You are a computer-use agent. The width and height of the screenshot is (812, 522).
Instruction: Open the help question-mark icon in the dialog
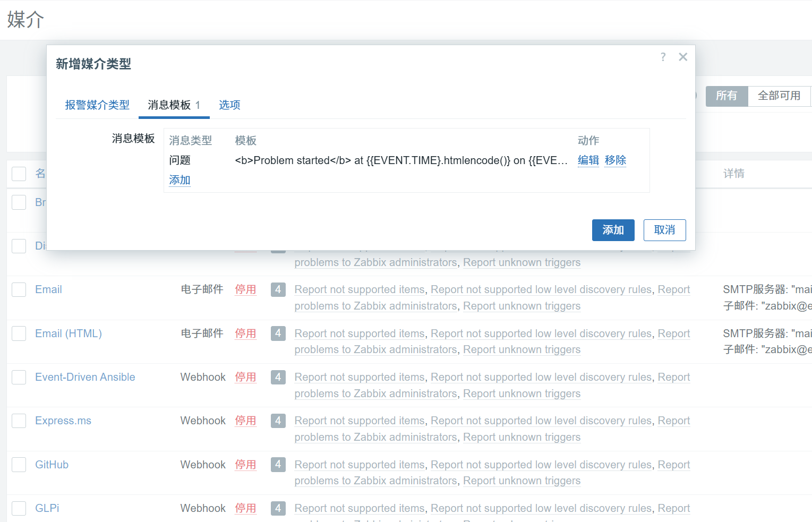663,57
